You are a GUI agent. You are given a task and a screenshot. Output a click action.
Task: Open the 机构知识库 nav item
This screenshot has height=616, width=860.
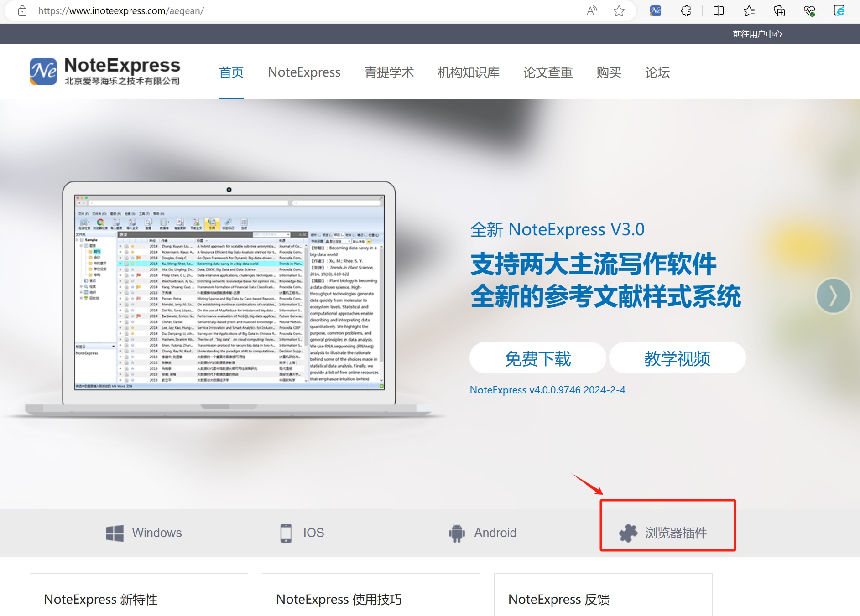pos(469,72)
